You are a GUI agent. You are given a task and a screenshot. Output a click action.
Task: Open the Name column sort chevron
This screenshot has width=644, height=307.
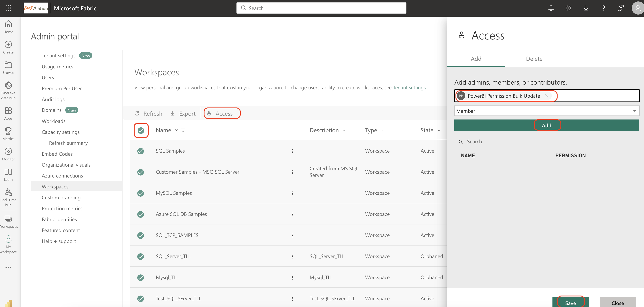[x=177, y=130]
